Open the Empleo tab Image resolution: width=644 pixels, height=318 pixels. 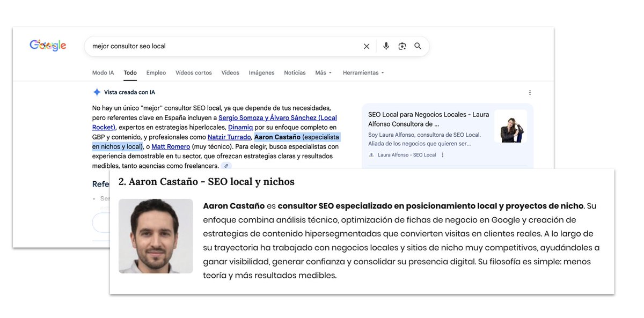(156, 72)
